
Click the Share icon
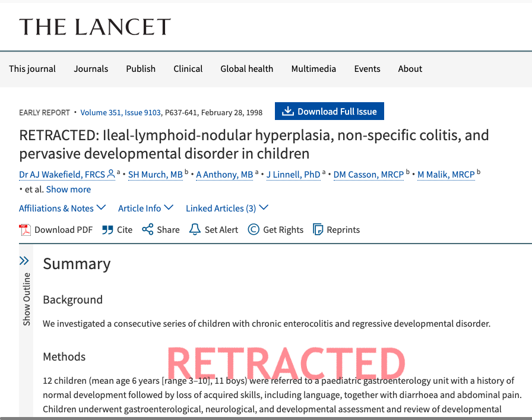tap(148, 230)
